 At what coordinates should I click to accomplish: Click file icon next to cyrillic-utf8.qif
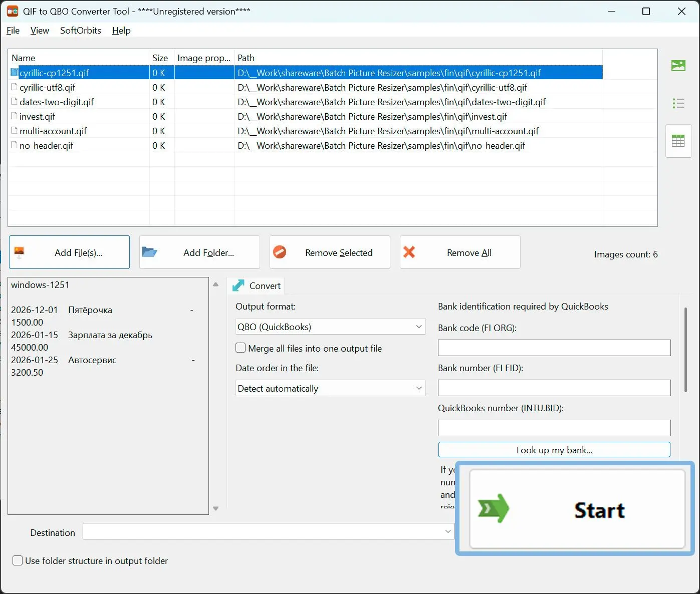pyautogui.click(x=15, y=87)
